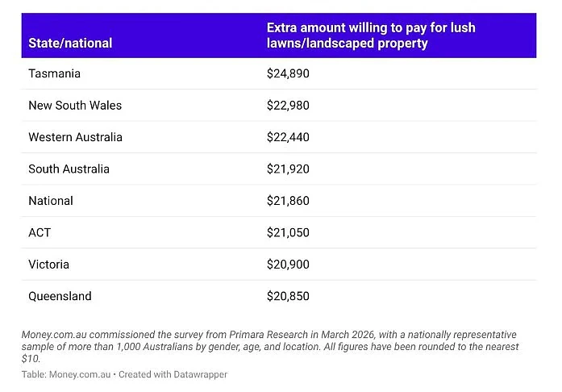Select the Victoria row label
Viewport: 562px width, 392px height.
[48, 265]
